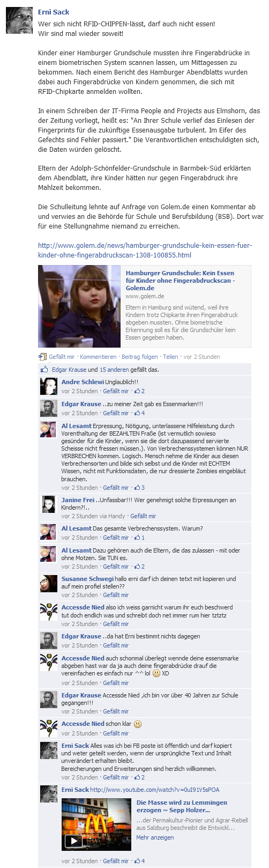Open Hamburger Grundschule article headline

click(180, 281)
